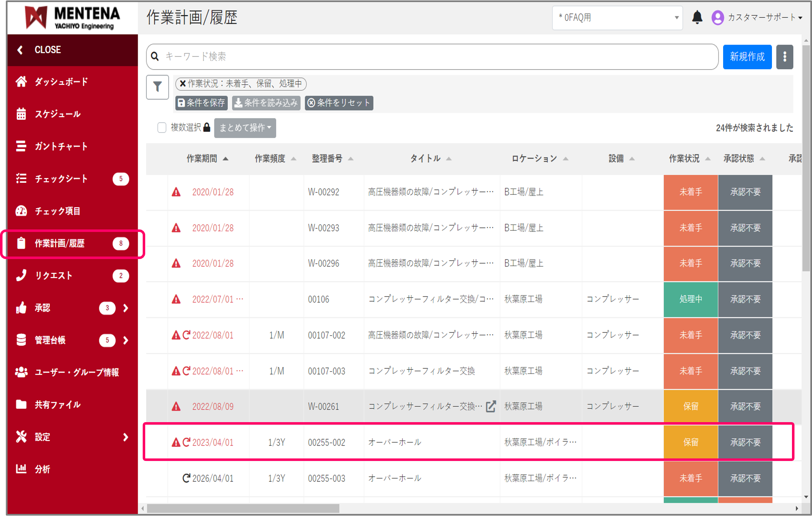Expand the 設定 sidebar submenu
This screenshot has height=516, width=812.
point(126,437)
